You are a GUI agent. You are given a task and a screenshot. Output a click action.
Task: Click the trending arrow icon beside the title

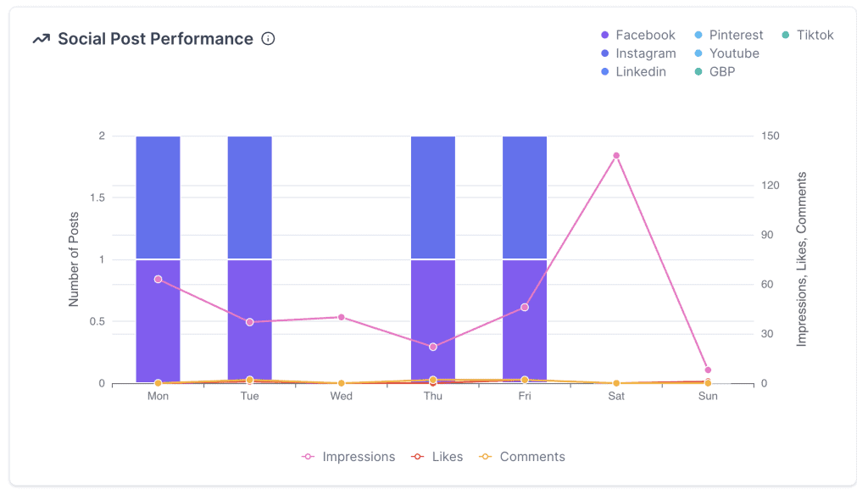point(40,38)
